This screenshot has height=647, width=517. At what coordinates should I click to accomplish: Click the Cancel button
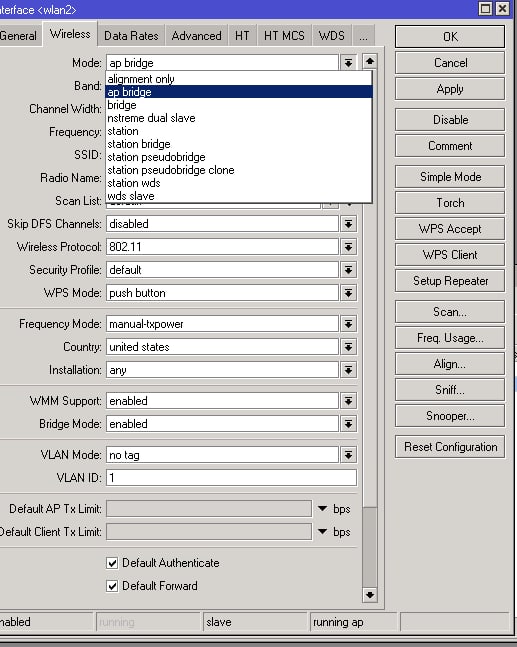(x=450, y=63)
